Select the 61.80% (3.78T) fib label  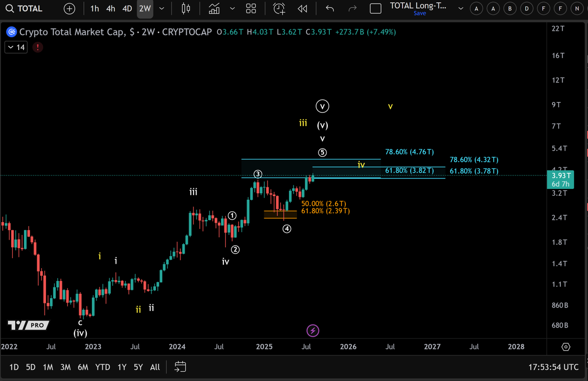(x=474, y=171)
